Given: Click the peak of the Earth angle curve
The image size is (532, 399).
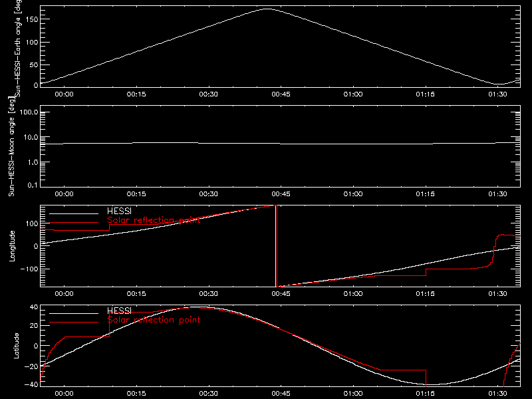Looking at the screenshot, I should pos(268,9).
